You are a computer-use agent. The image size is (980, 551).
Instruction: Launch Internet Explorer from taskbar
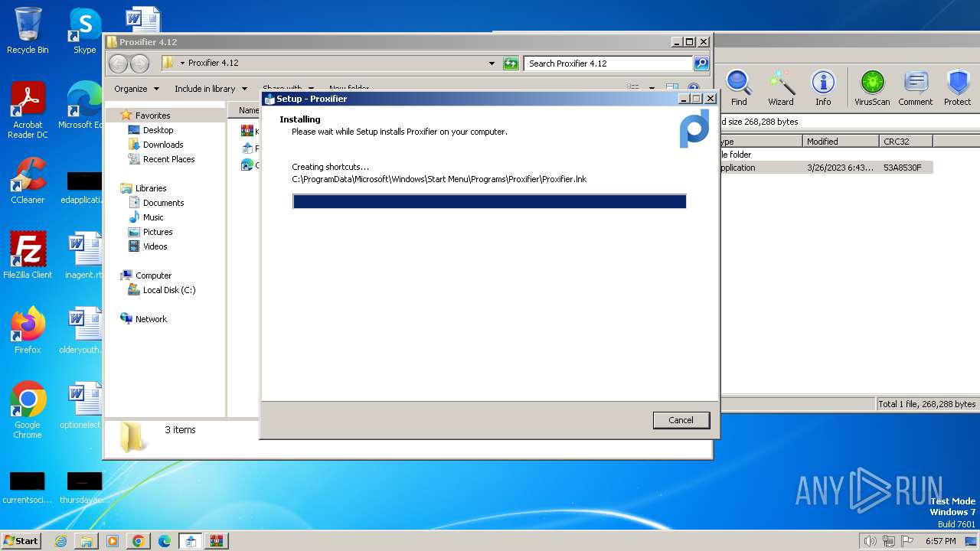[60, 541]
